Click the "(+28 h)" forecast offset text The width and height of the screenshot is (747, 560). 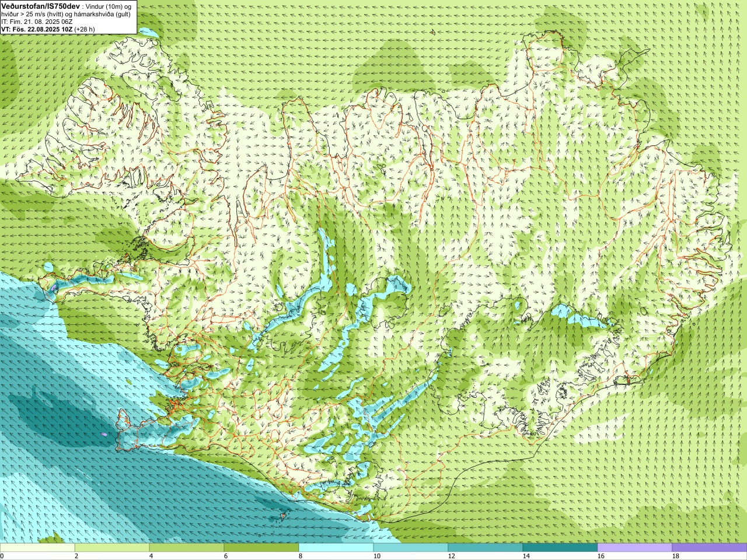(x=85, y=29)
